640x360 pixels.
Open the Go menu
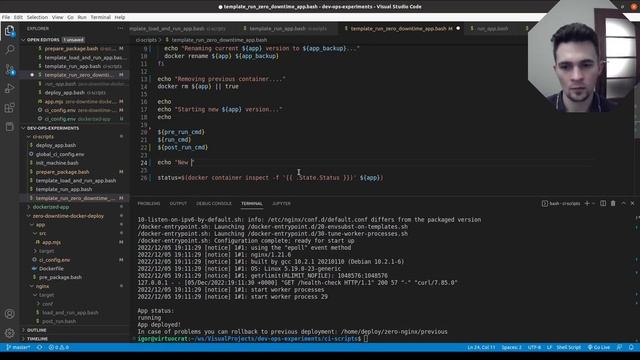click(71, 17)
